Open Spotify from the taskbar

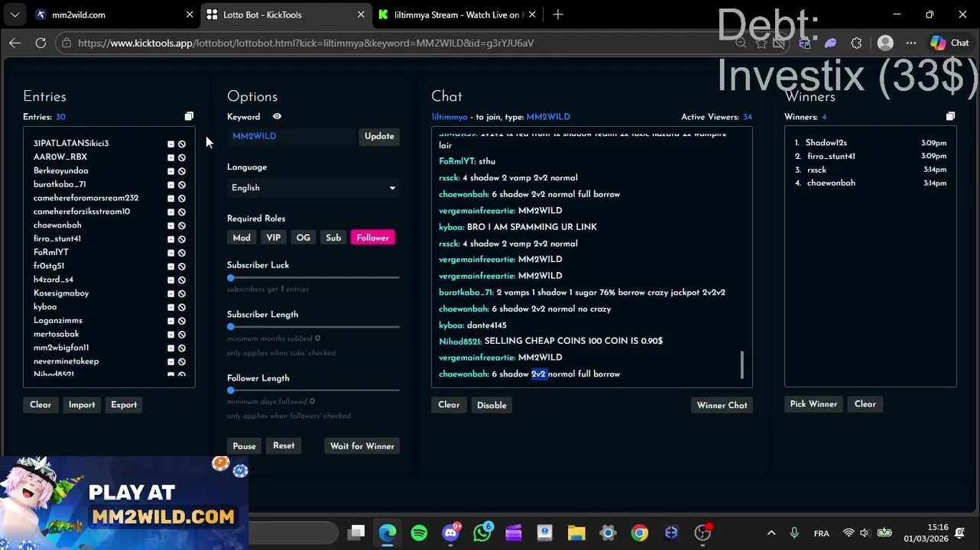(419, 533)
